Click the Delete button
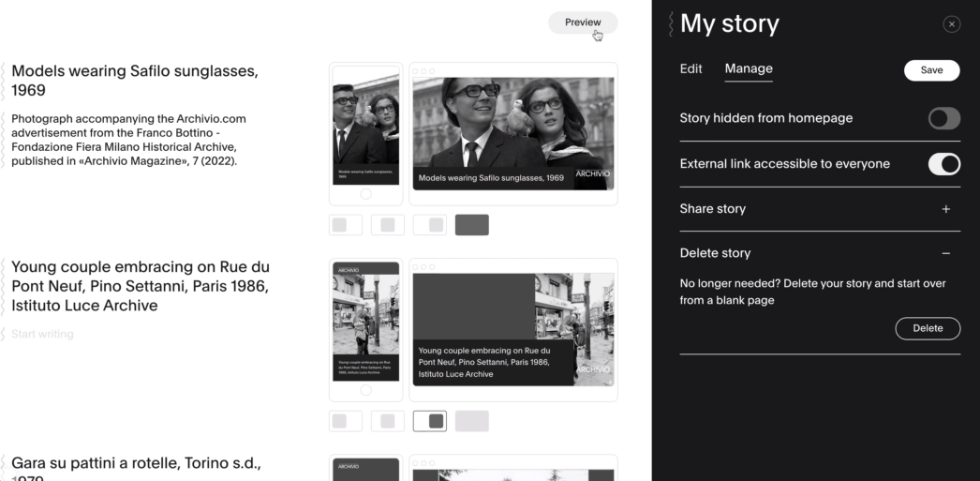This screenshot has width=980, height=481. (928, 328)
